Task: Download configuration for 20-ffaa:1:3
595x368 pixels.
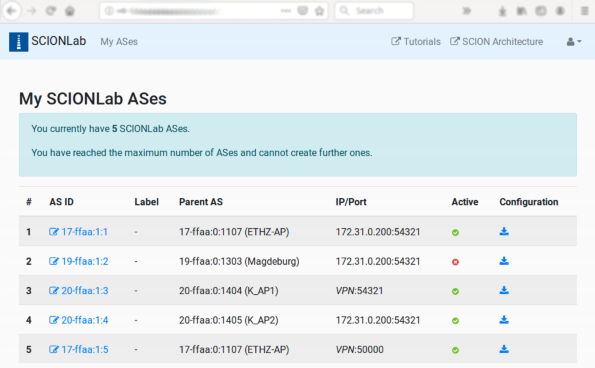Action: click(504, 290)
